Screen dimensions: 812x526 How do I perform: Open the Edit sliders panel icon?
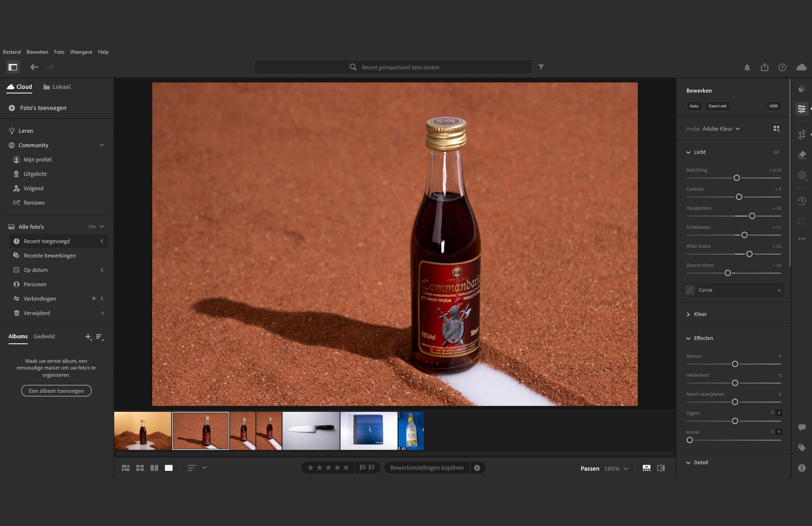tap(802, 109)
